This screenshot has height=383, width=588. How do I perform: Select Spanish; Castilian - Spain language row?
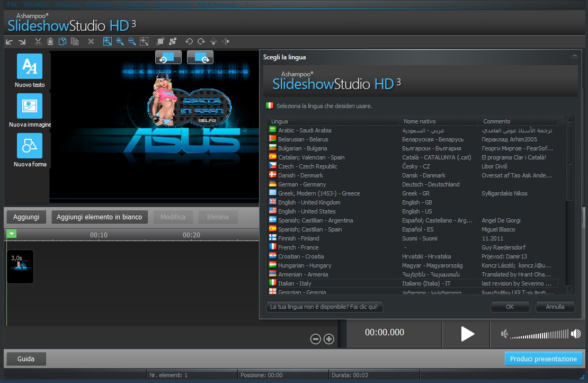coord(413,229)
